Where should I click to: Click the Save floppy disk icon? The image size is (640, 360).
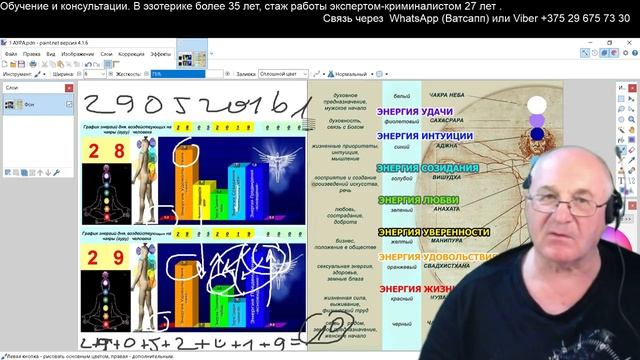pos(21,64)
